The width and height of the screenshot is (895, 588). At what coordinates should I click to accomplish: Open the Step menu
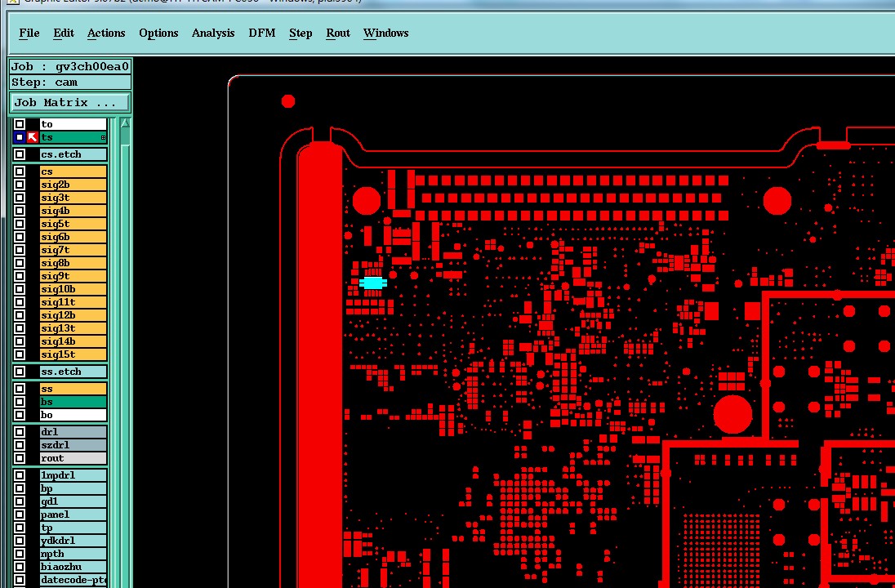pyautogui.click(x=301, y=33)
